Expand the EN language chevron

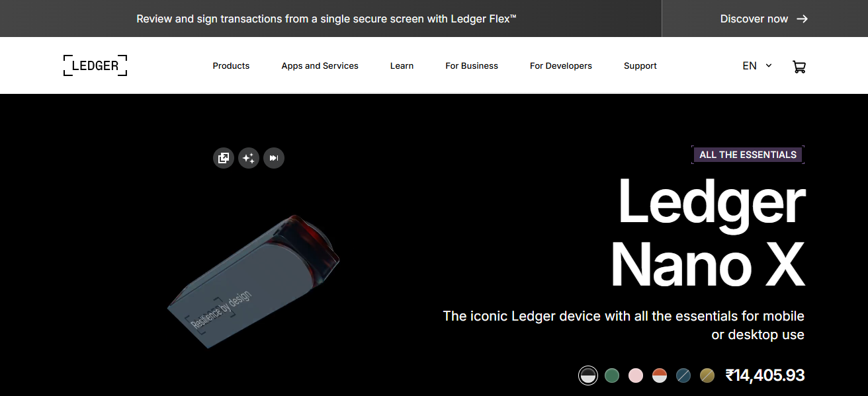(x=769, y=65)
